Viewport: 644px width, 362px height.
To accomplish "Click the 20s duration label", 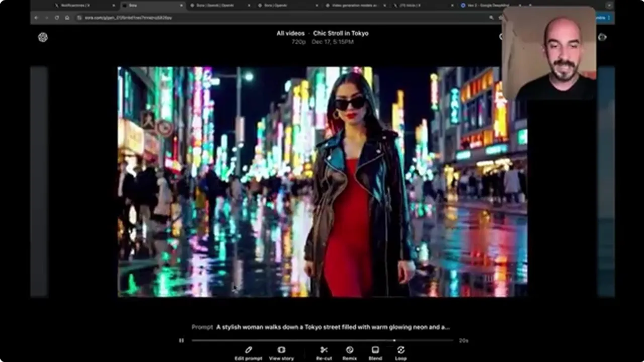I will point(463,340).
